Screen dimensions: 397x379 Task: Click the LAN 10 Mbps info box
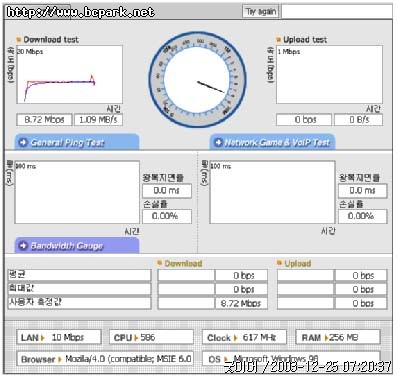(59, 337)
